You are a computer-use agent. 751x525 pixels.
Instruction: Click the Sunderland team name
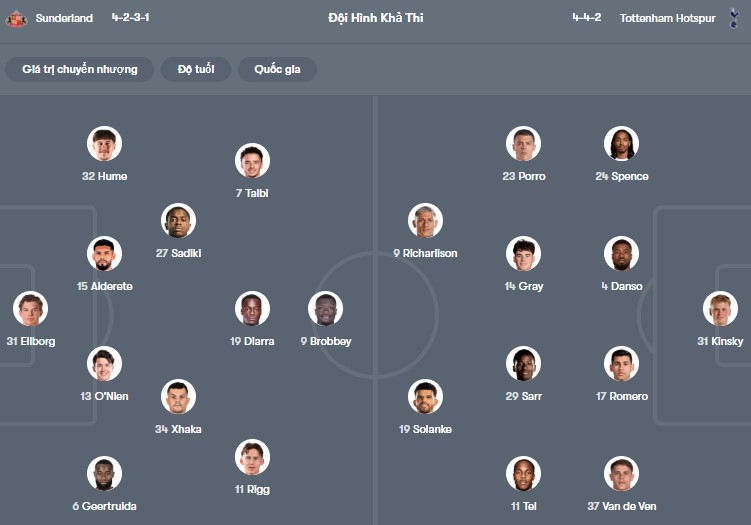tap(64, 18)
